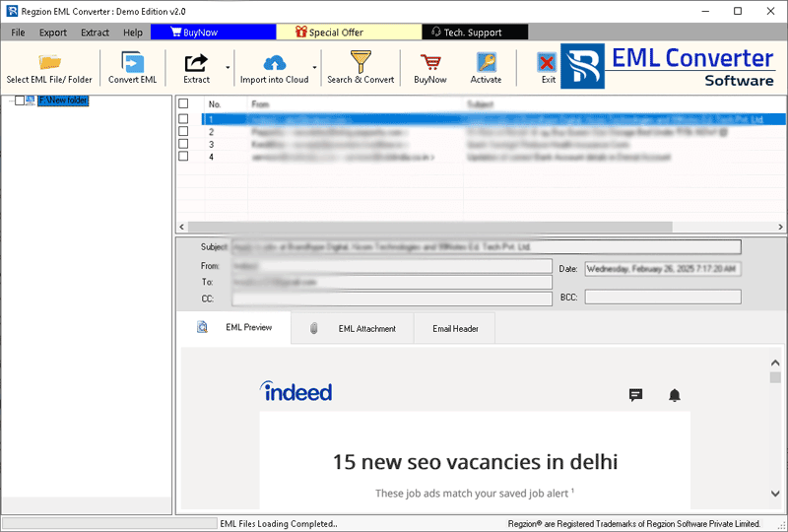Select email number 4 in list
Screen dimensions: 788x532
click(493, 157)
